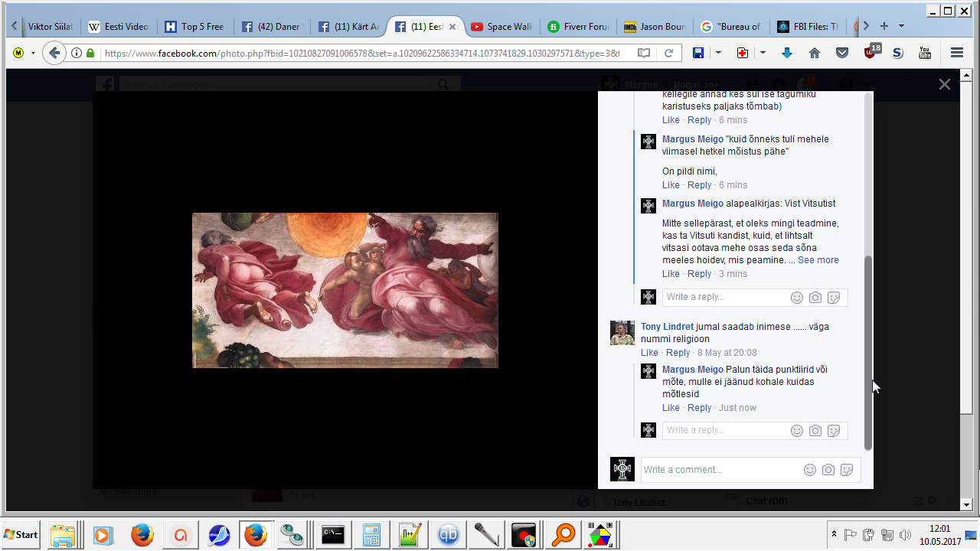The image size is (980, 551).
Task: Switch to the Jason Bourne IMDb tab
Action: coord(654,27)
